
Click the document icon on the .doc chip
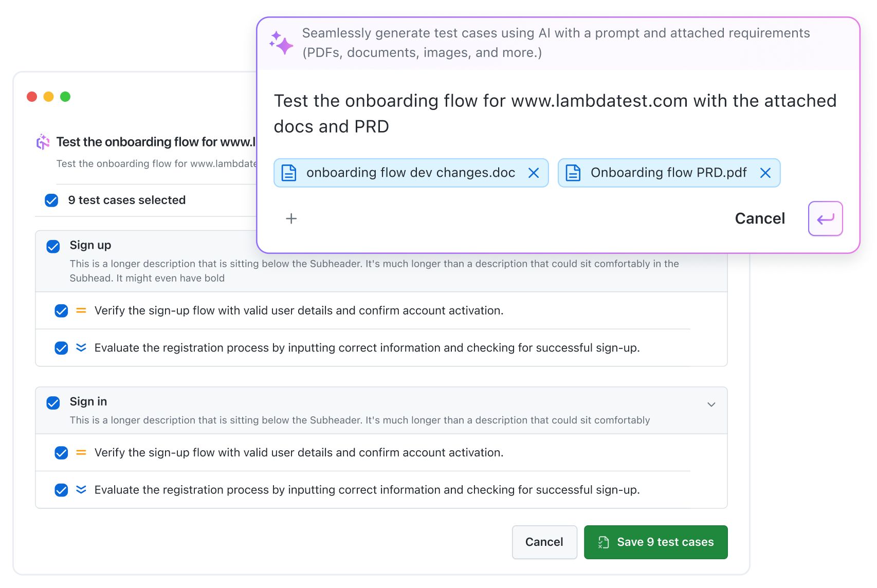pos(289,173)
